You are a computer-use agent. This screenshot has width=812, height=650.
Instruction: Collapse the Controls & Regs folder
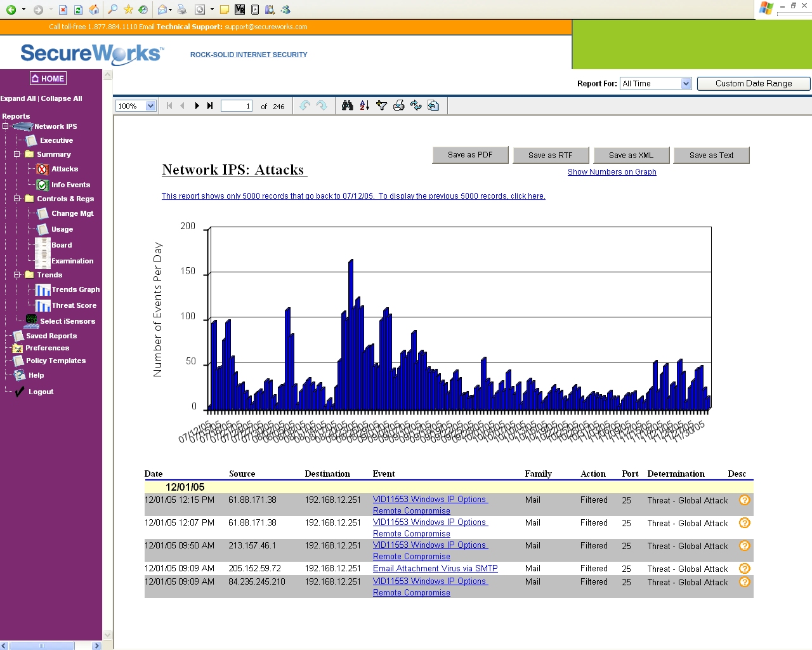pos(16,199)
